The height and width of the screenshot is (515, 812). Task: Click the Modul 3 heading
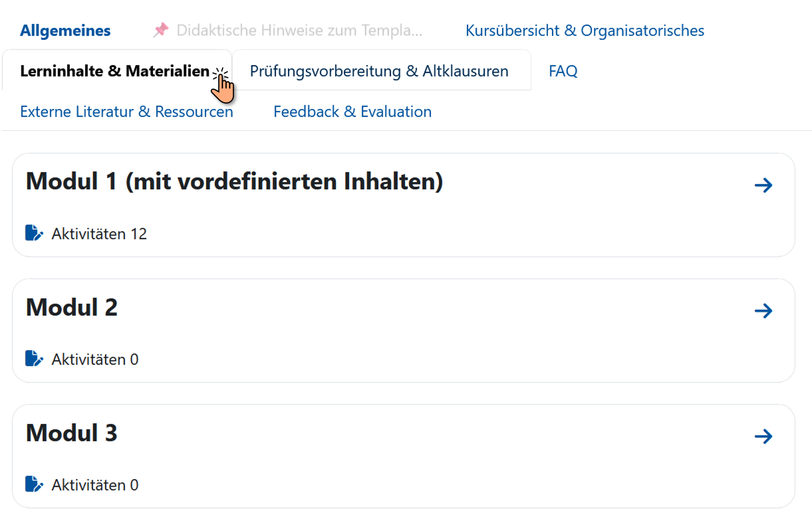(71, 433)
